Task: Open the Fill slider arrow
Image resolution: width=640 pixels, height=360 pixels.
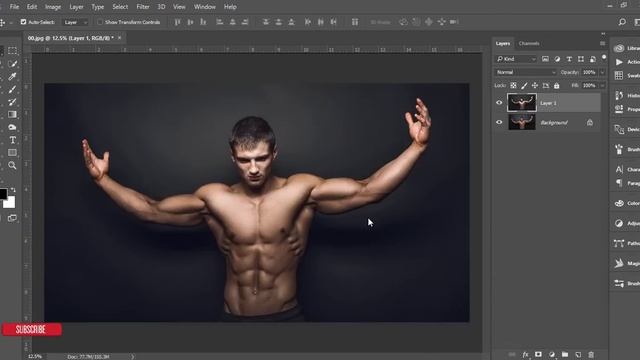Action: tap(602, 86)
